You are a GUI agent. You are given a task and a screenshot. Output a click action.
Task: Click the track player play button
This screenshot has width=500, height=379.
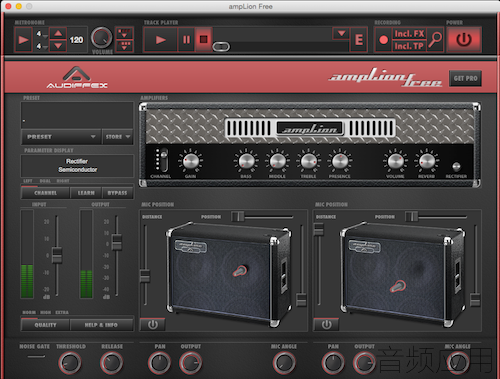(x=160, y=40)
